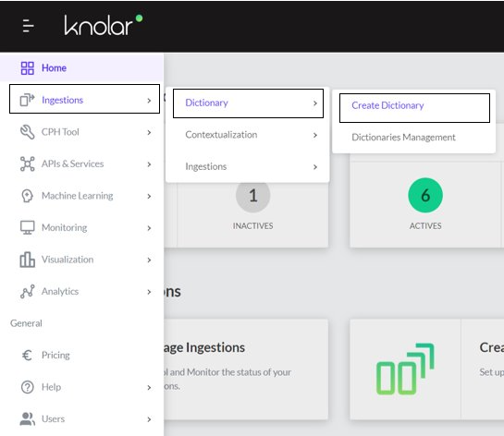
Task: Click the APIs & Services network icon
Action: (x=28, y=163)
